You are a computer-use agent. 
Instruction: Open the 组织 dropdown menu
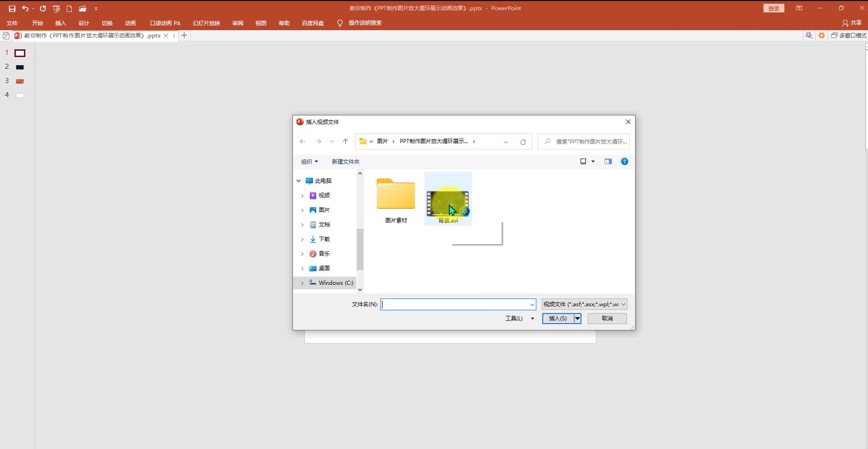310,162
